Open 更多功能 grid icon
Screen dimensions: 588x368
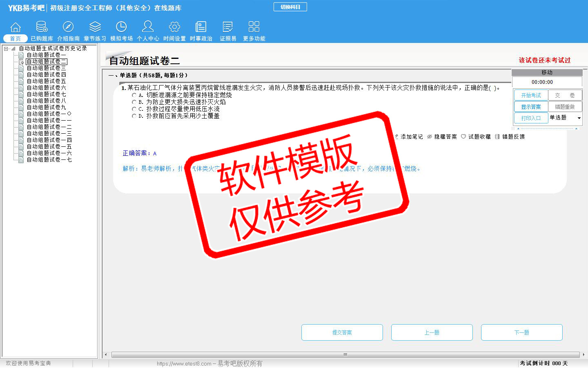pyautogui.click(x=254, y=27)
